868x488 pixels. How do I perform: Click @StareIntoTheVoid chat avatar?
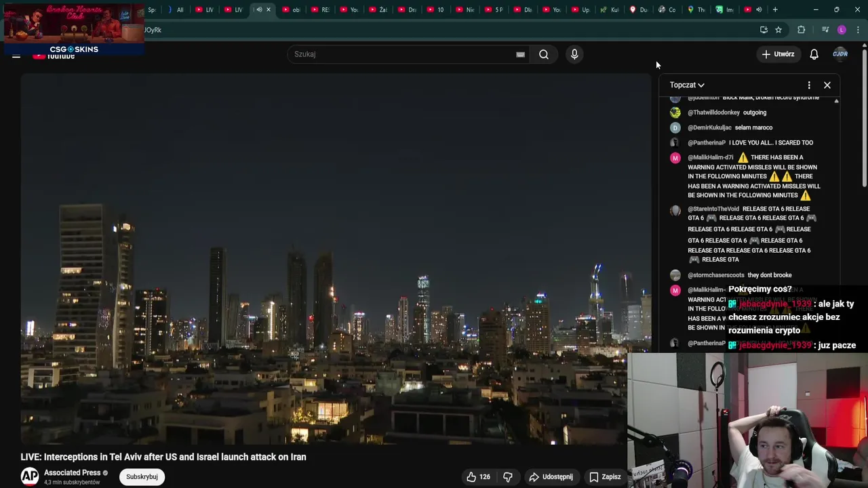coord(675,211)
